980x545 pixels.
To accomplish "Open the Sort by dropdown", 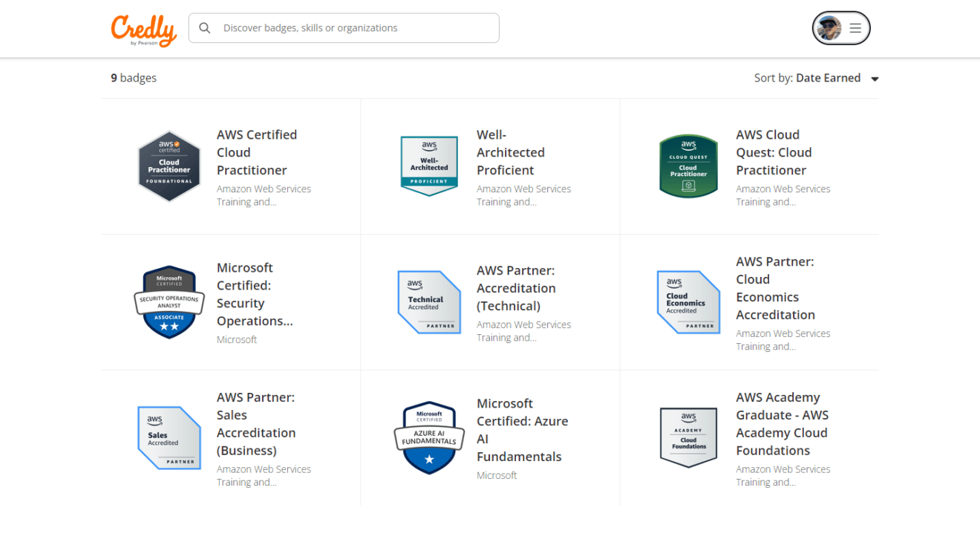I will pos(828,77).
